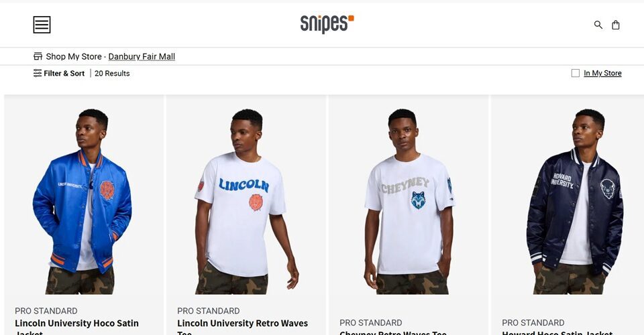Click Pro Standard brand above Howard jacket
Screen dimensions: 644x335
[533, 323]
